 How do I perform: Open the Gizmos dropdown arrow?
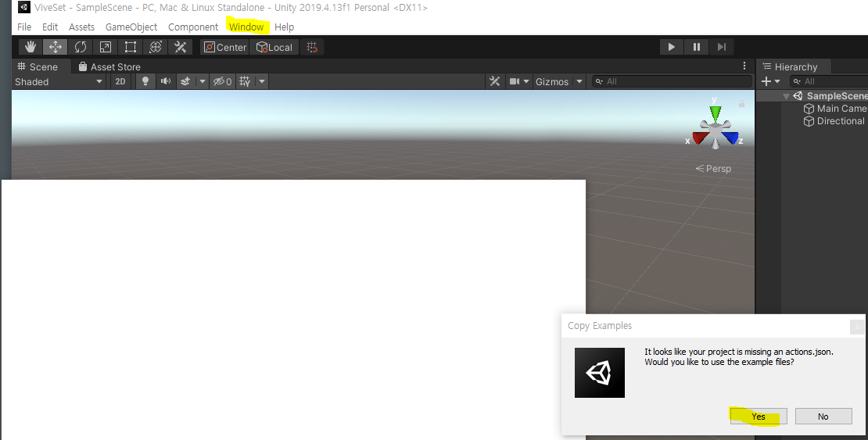tap(579, 81)
